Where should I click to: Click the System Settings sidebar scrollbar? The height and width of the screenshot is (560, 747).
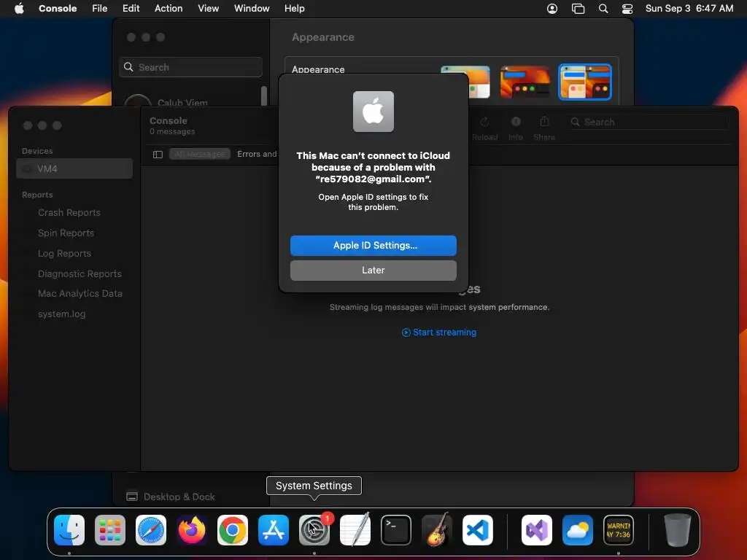[x=264, y=96]
